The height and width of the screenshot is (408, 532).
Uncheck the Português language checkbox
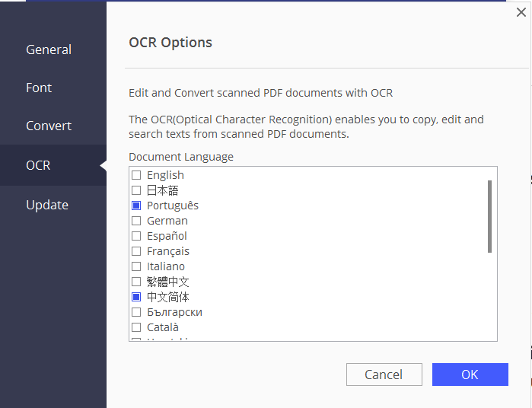point(136,206)
